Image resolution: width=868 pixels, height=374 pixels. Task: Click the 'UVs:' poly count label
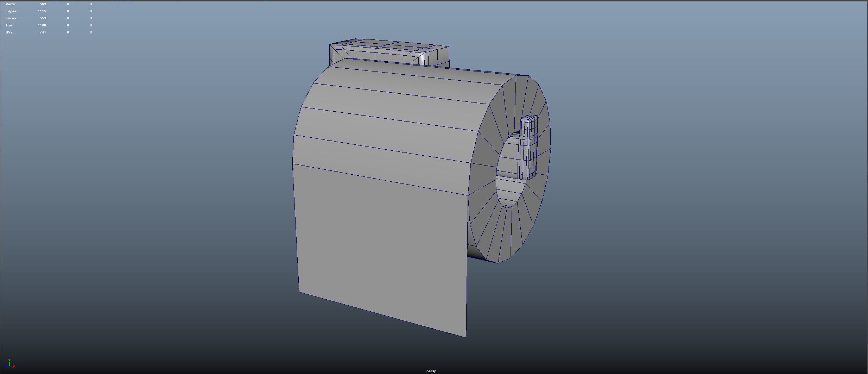(x=9, y=32)
